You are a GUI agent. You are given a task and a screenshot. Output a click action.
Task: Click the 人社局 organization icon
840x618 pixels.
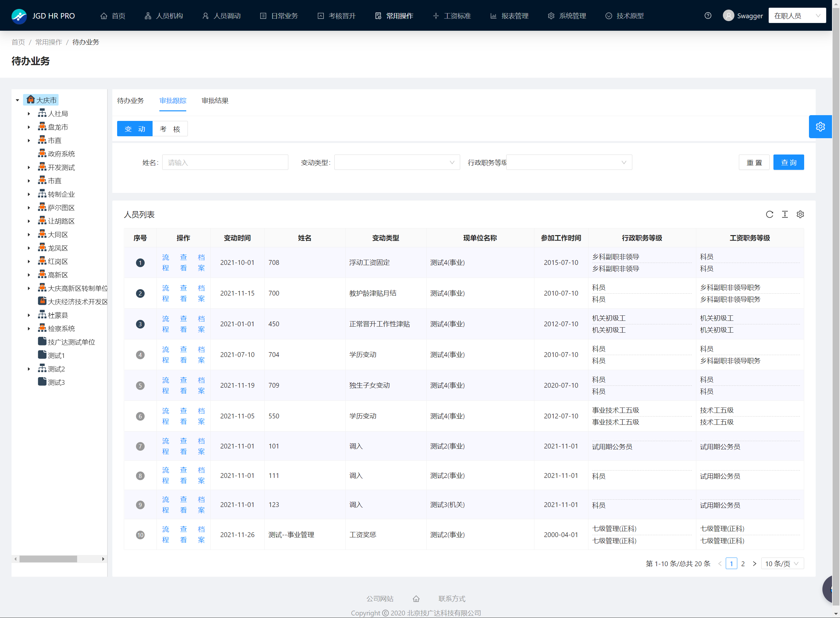pyautogui.click(x=42, y=113)
